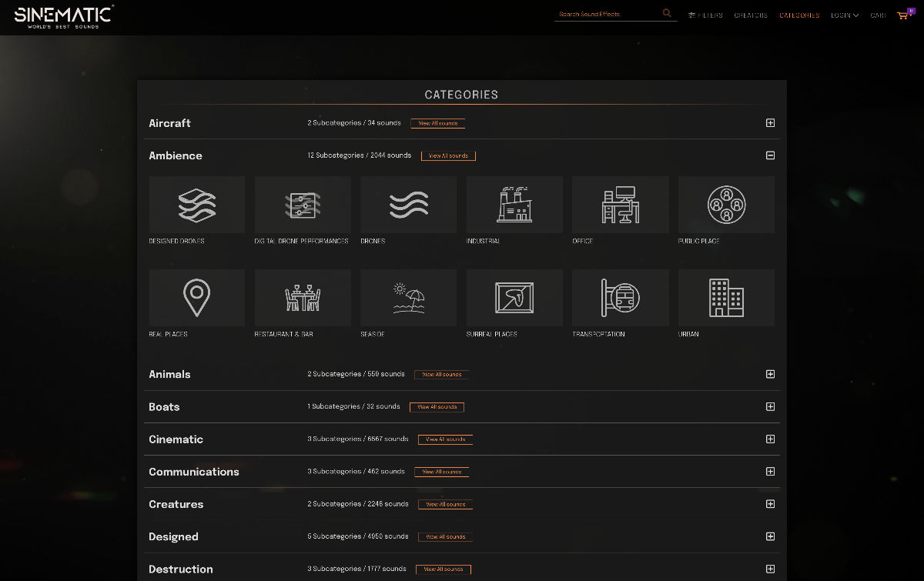The height and width of the screenshot is (581, 924).
Task: Select the Seaside subcategory icon
Action: tap(408, 297)
